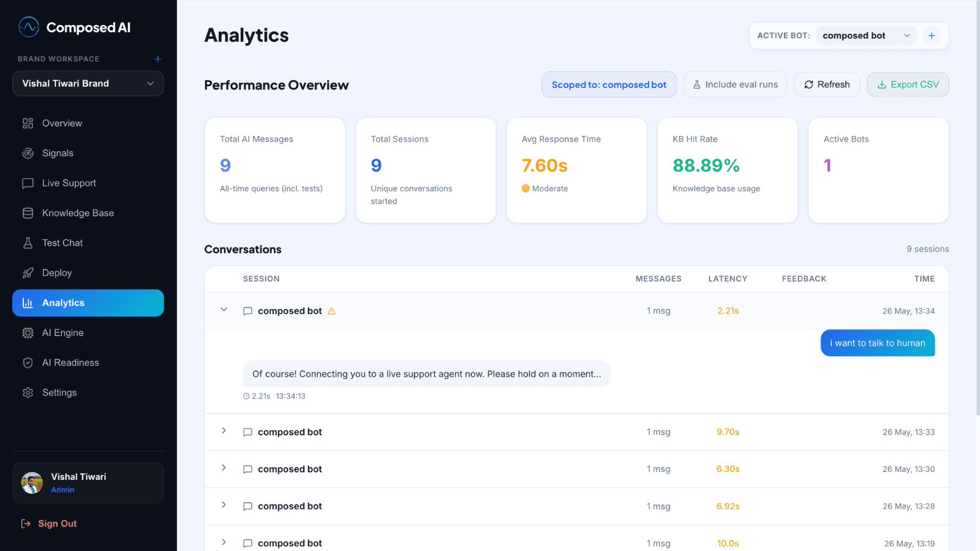980x551 pixels.
Task: Sign Out of the account
Action: point(49,523)
